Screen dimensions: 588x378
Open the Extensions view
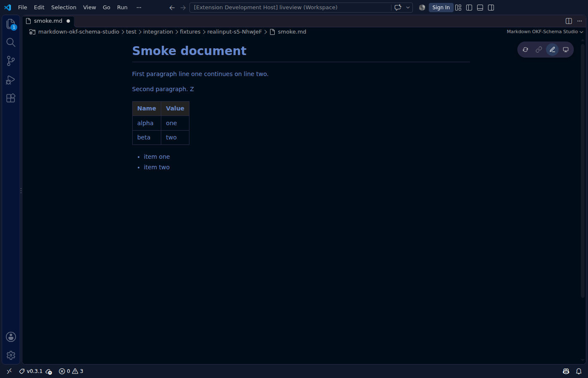[11, 98]
